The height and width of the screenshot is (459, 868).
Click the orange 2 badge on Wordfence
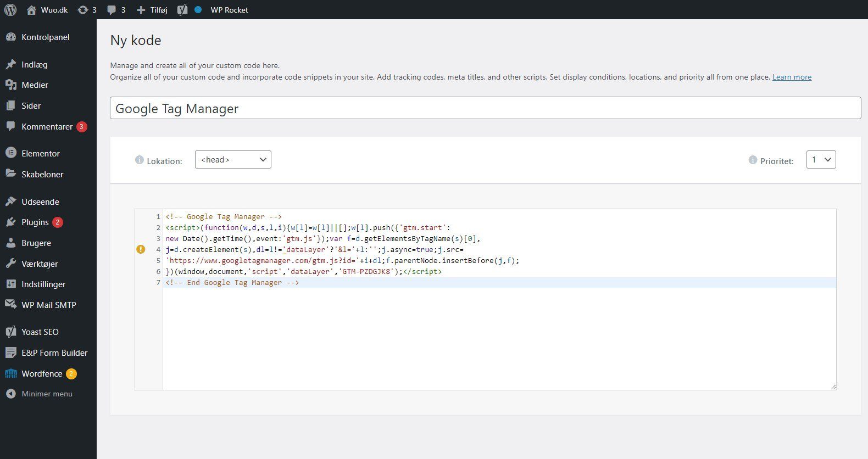tap(71, 374)
